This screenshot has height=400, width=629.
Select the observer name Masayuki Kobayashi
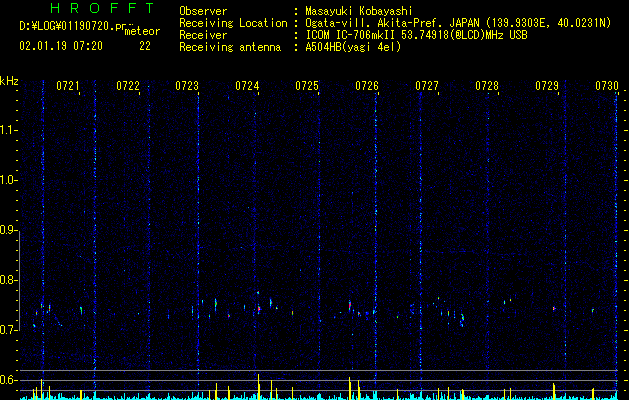[359, 11]
